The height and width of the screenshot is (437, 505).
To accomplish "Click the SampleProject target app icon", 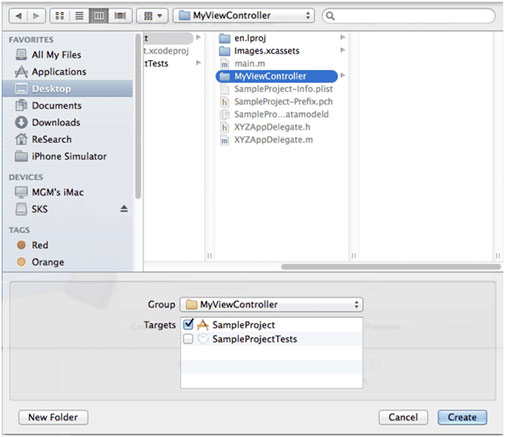I will 203,325.
